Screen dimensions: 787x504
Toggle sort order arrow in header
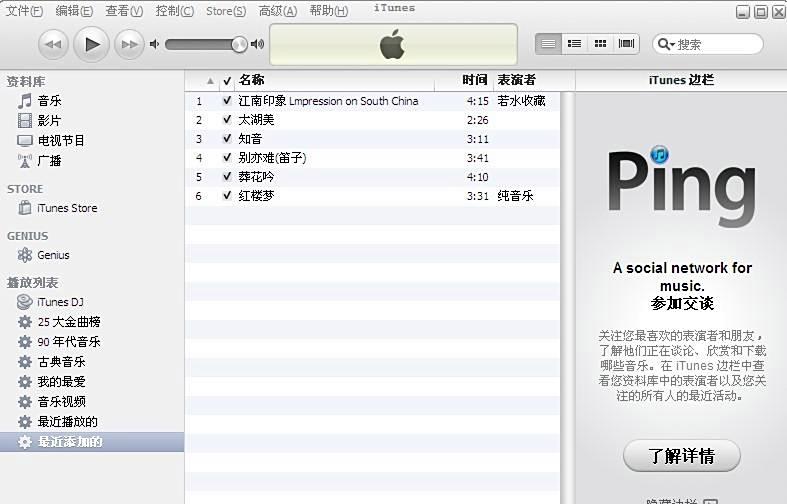[210, 81]
